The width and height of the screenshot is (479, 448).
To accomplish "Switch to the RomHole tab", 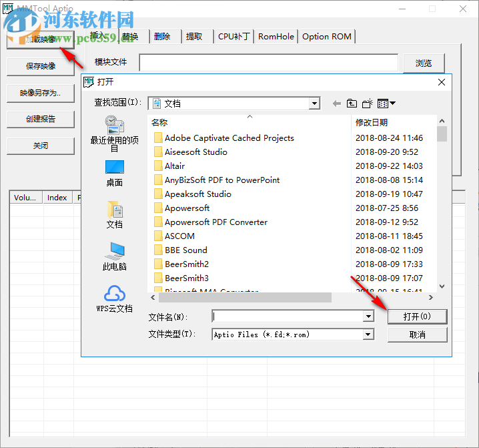I will [x=276, y=37].
